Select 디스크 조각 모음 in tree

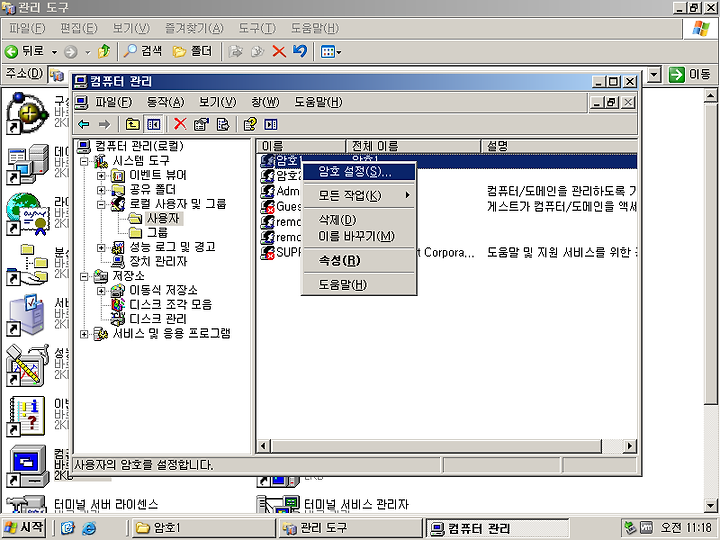170,304
